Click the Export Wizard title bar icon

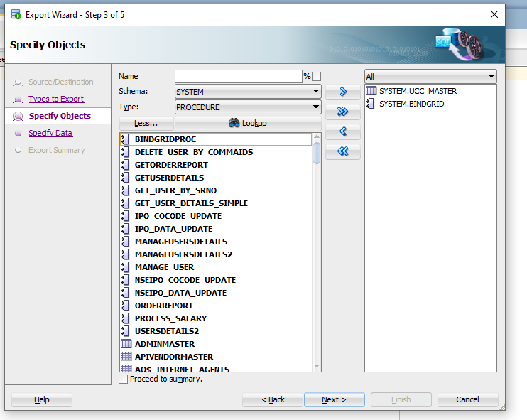pos(16,14)
